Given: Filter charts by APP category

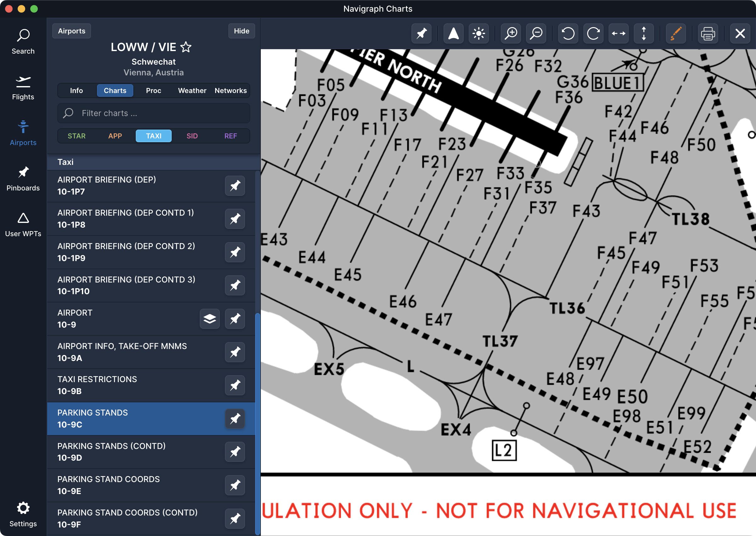Looking at the screenshot, I should 115,136.
